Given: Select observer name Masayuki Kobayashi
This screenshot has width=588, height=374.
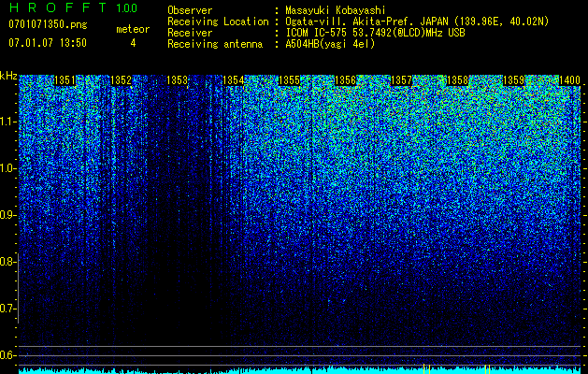Looking at the screenshot, I should pos(336,10).
